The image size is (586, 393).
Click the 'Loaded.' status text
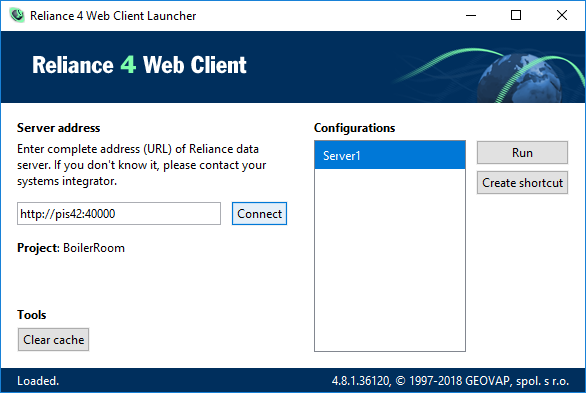click(x=38, y=381)
